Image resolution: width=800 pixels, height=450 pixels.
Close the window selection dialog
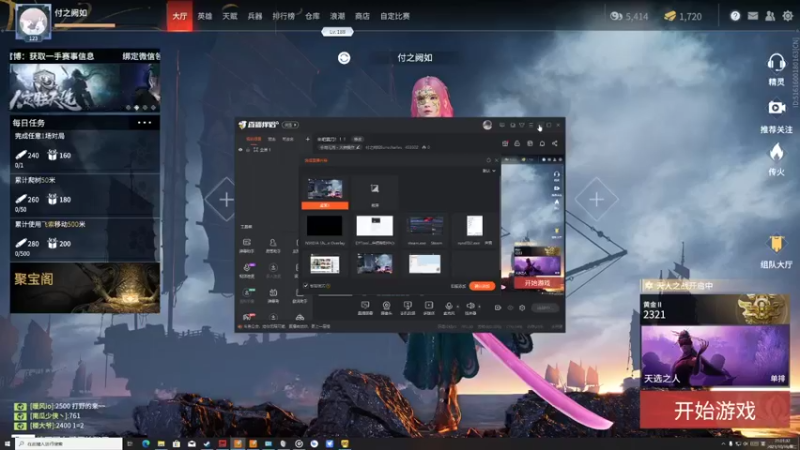point(496,160)
